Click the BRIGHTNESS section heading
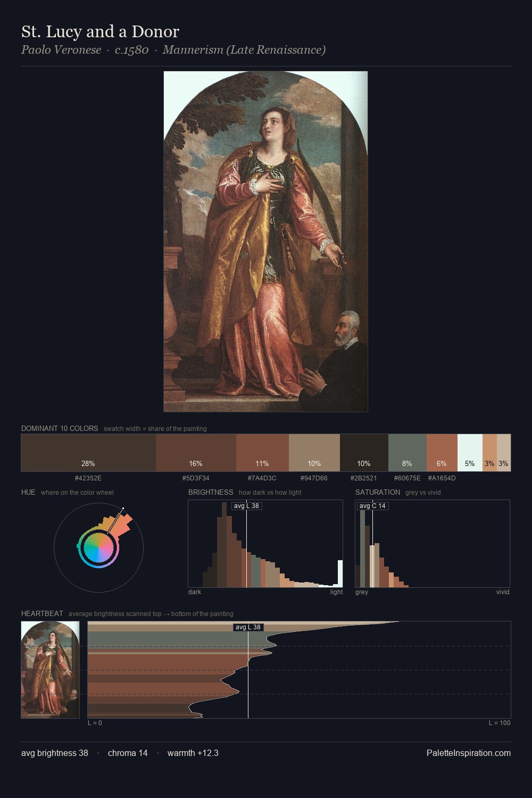The height and width of the screenshot is (798, 532). pos(211,492)
